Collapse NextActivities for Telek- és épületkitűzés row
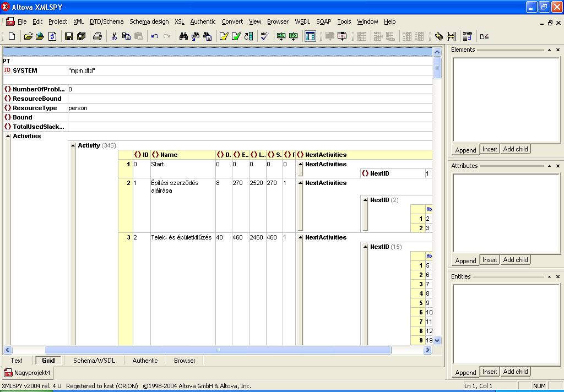This screenshot has height=392, width=564. [x=300, y=237]
